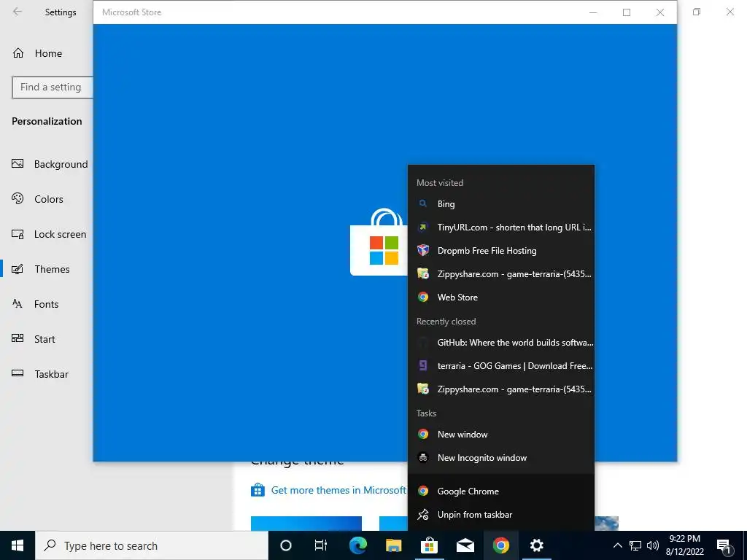
Task: Switch to Settings gear on taskbar
Action: click(x=536, y=545)
